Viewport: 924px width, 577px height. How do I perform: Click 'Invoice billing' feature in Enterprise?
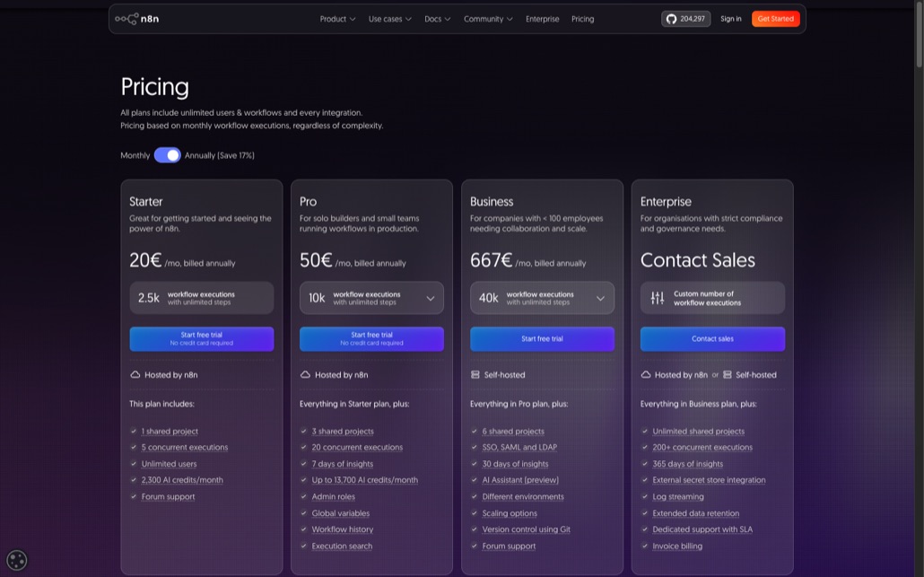[677, 546]
